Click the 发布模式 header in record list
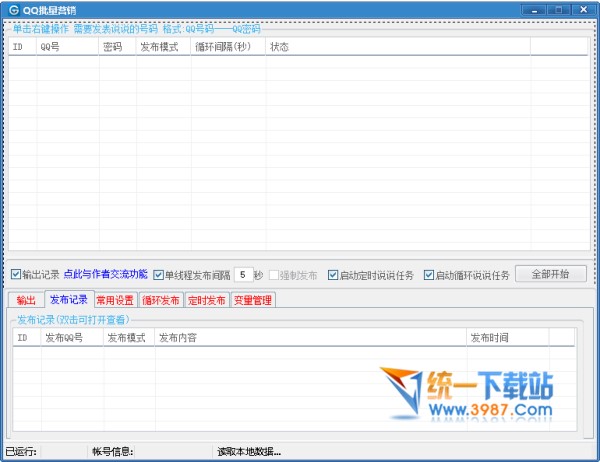This screenshot has width=600, height=462. pos(129,338)
